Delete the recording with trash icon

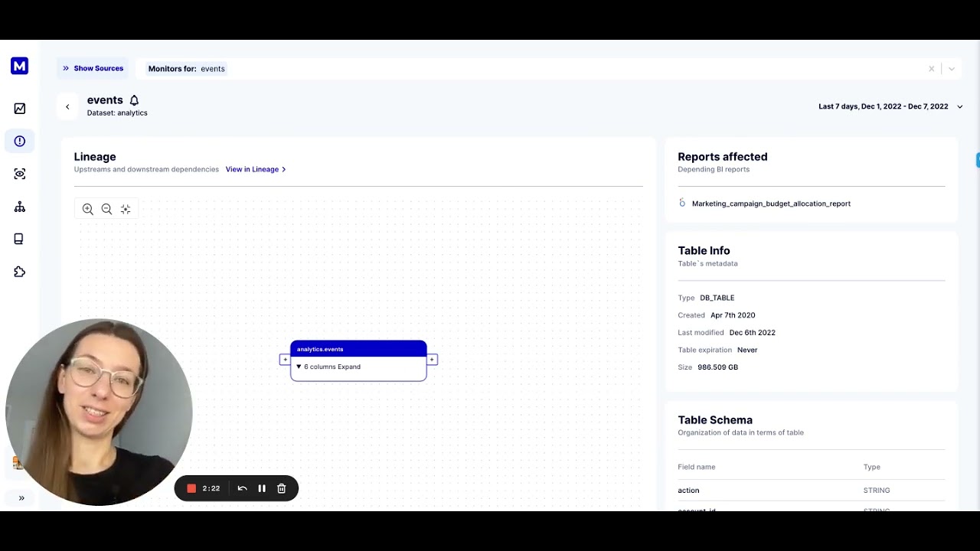pos(282,488)
